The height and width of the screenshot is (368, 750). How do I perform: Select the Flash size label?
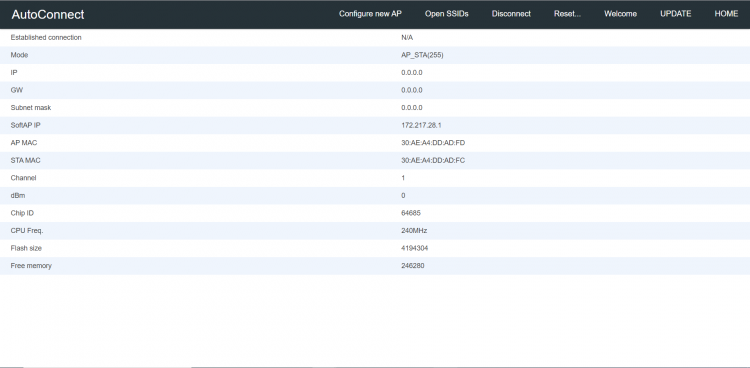click(26, 248)
